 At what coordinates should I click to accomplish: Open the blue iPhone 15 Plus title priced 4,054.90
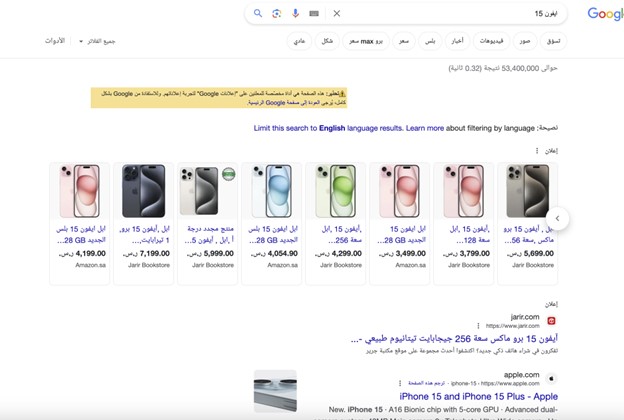pyautogui.click(x=273, y=234)
